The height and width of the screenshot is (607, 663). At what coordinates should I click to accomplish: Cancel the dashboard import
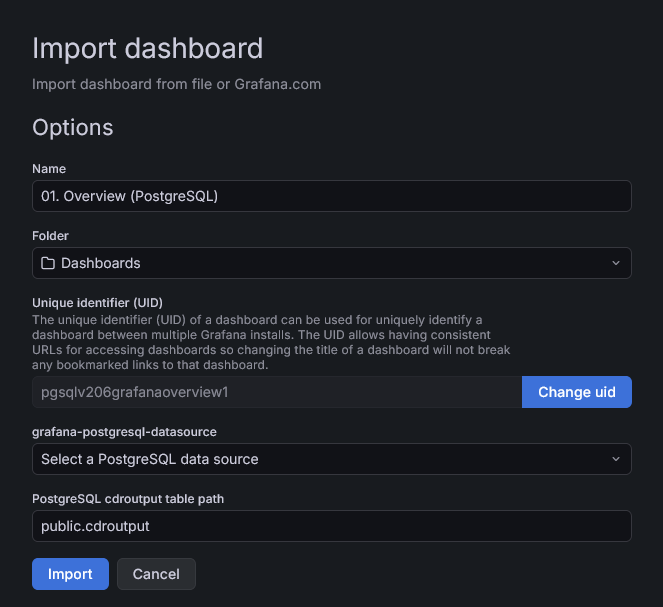coord(156,574)
